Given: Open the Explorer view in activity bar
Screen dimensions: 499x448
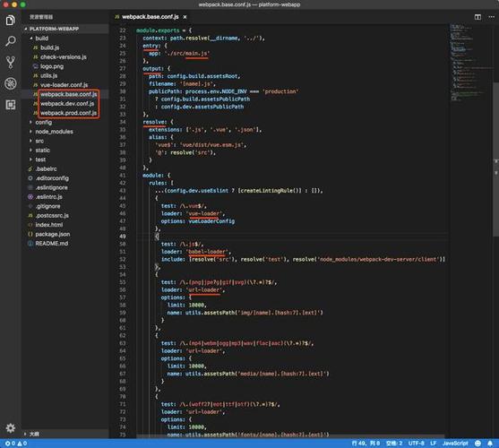Looking at the screenshot, I should pyautogui.click(x=10, y=21).
